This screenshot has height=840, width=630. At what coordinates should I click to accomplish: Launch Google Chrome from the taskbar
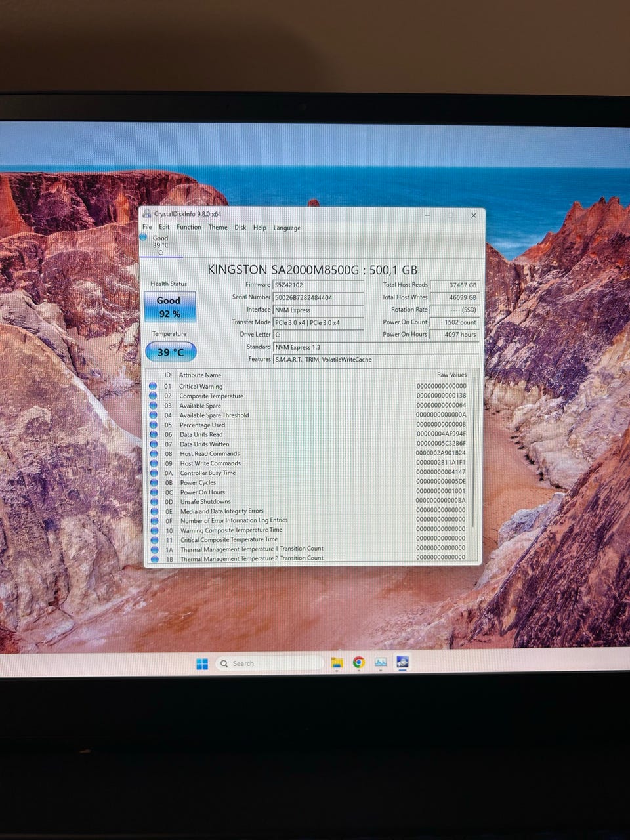[358, 662]
